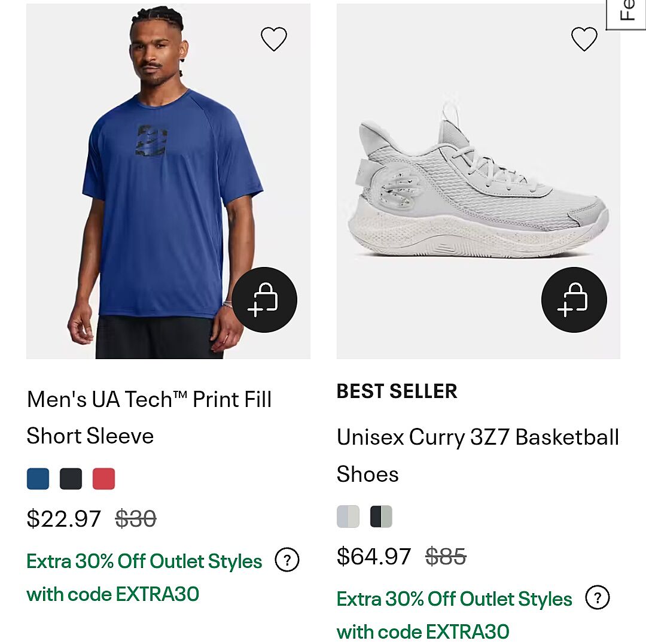Open Men's UA Tech Print Fill Short Sleeve link
Viewport: 646px width, 644px height.
[149, 417]
